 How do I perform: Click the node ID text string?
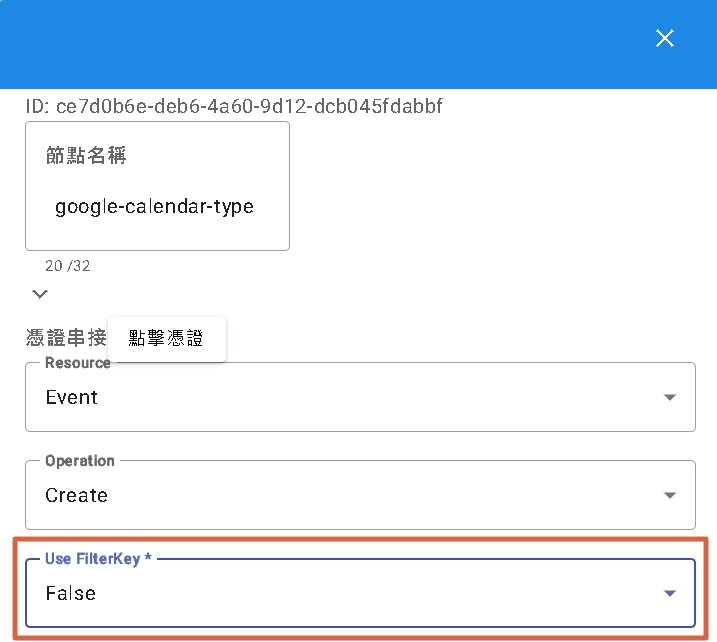click(x=234, y=106)
